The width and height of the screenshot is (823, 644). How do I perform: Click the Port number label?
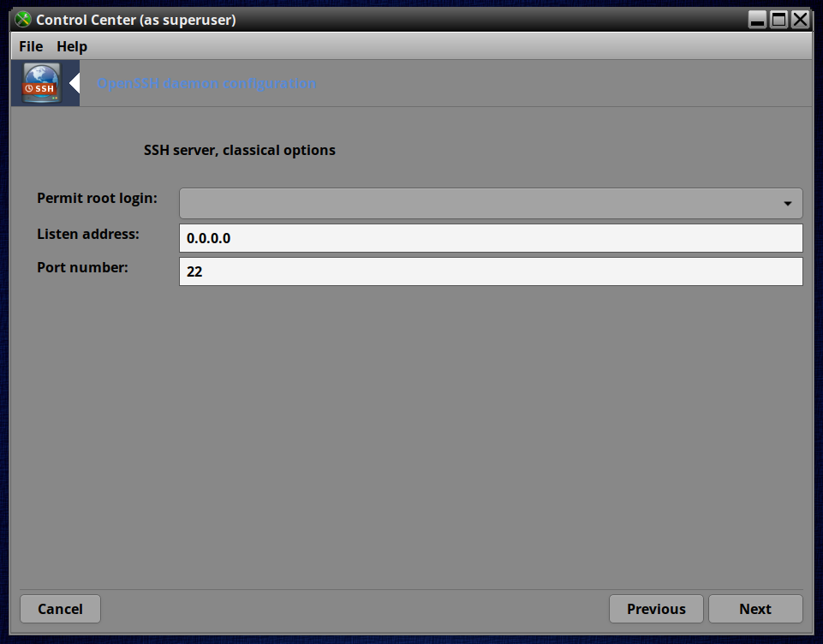click(82, 268)
